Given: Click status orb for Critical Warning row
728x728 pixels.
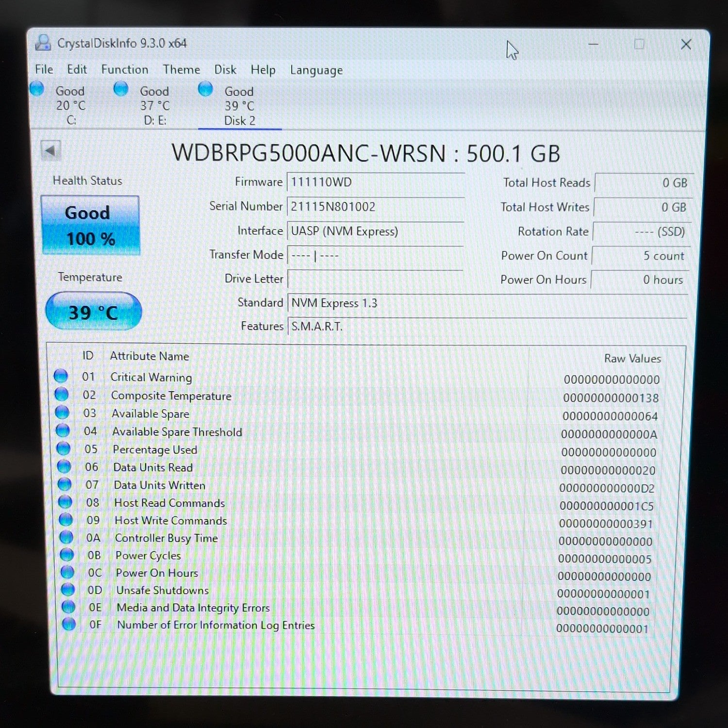Looking at the screenshot, I should [x=61, y=376].
